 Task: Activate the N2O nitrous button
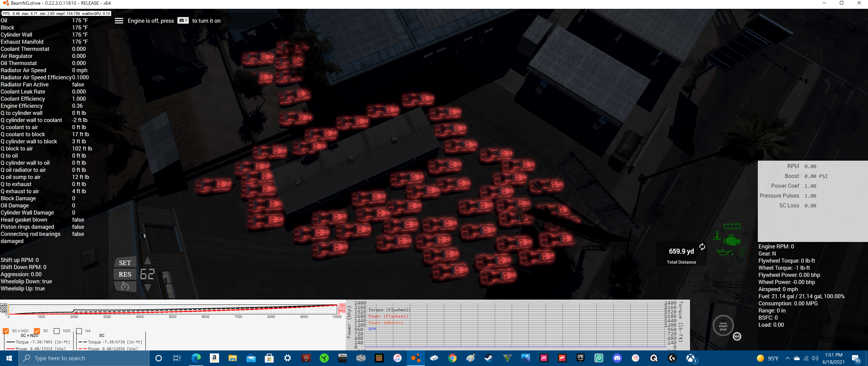(737, 337)
